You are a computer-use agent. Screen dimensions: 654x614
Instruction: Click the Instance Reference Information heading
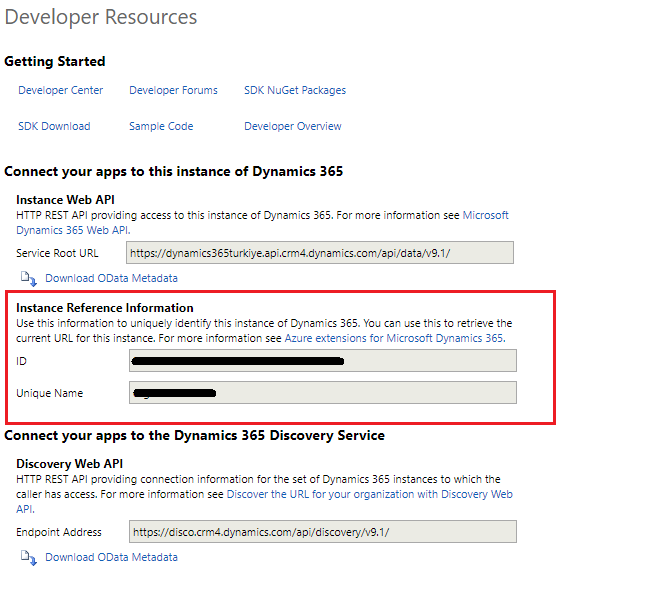(105, 308)
